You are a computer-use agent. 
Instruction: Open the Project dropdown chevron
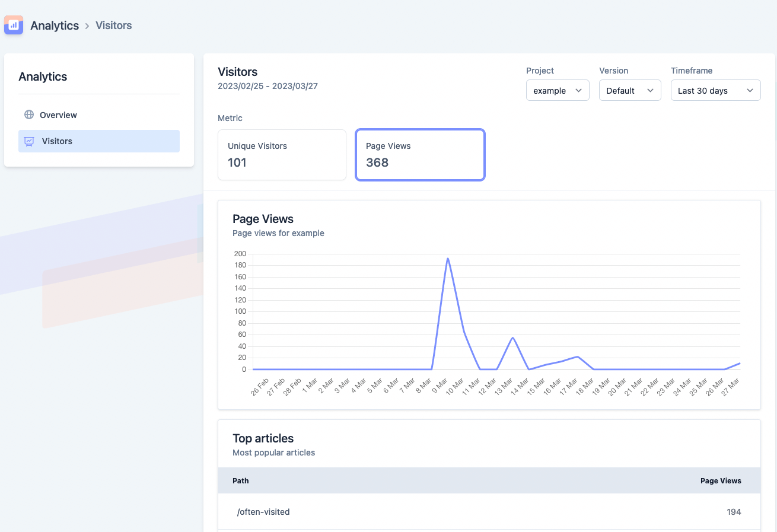point(578,90)
